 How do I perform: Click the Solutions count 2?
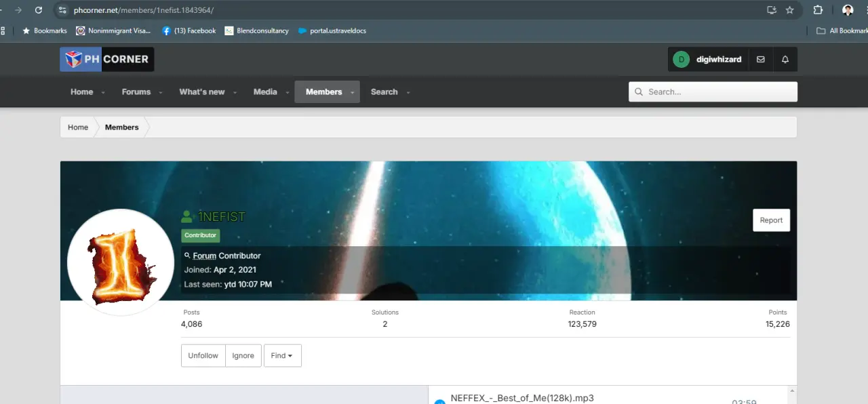pos(384,324)
